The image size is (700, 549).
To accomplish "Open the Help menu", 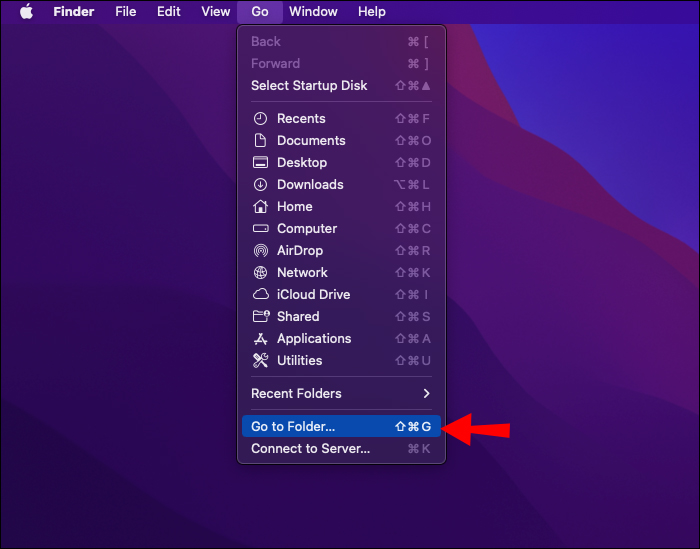I will (372, 12).
